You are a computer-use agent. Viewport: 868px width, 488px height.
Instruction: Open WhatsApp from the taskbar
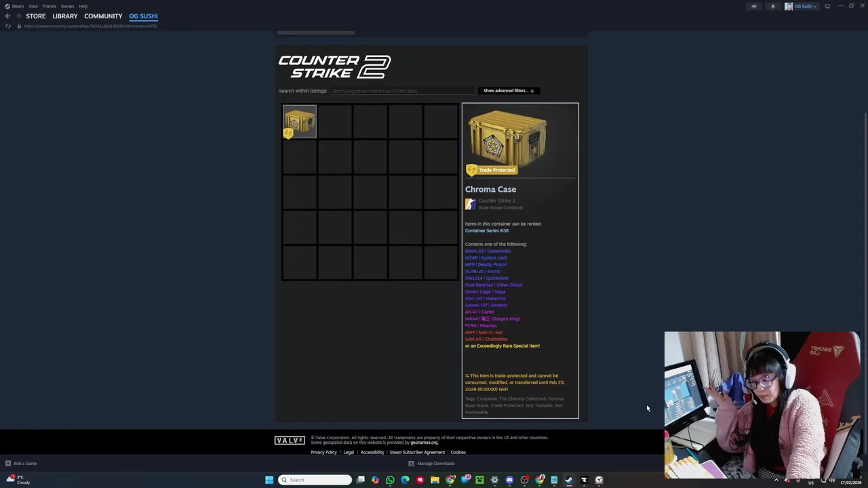[390, 480]
